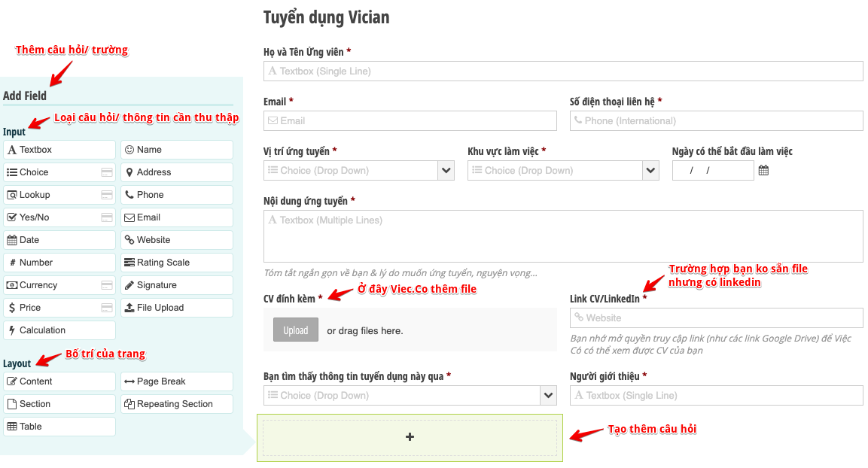This screenshot has width=868, height=468.
Task: Click the card icon on Currency row
Action: click(x=107, y=285)
